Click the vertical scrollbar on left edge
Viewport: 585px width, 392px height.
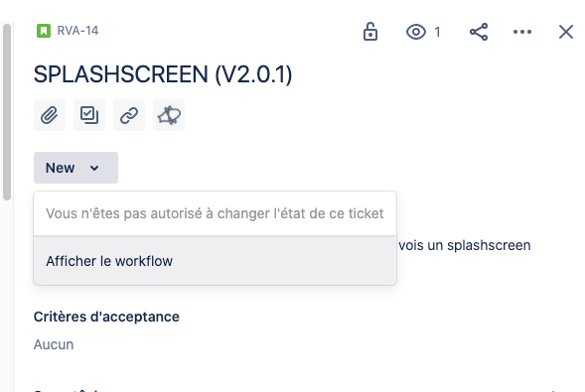pyautogui.click(x=7, y=112)
